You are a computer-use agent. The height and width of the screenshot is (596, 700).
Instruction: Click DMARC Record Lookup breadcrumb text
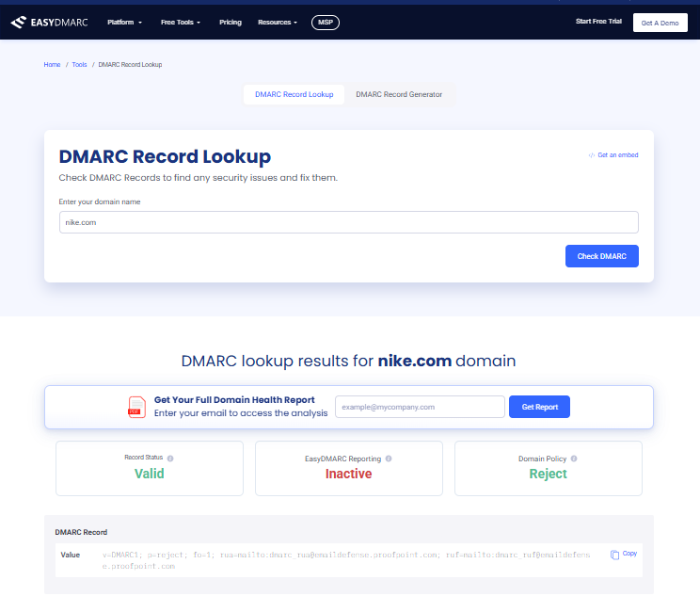(x=131, y=65)
